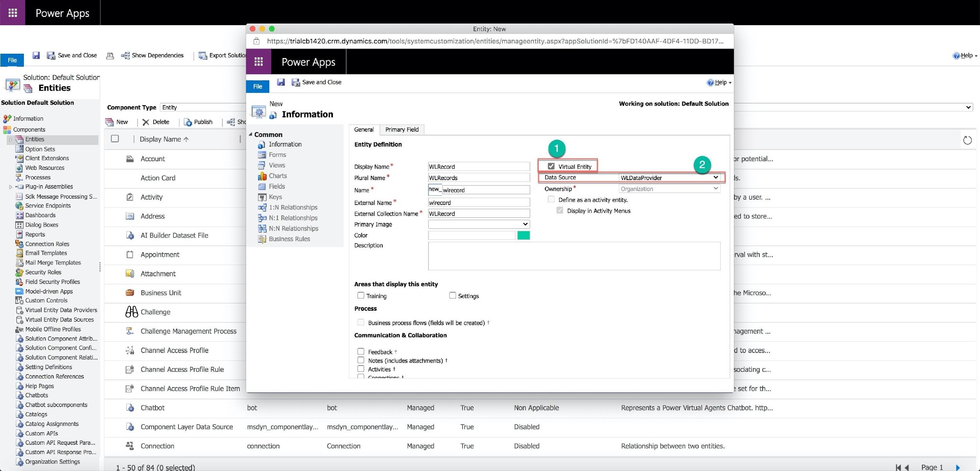Open the Primary Image dropdown
Image resolution: width=980 pixels, height=471 pixels.
[x=479, y=224]
